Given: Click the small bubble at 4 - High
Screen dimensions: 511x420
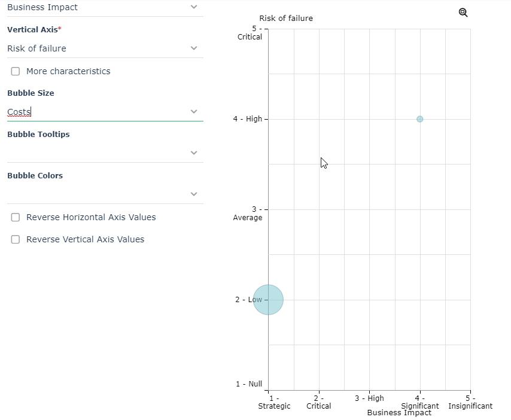Looking at the screenshot, I should tap(420, 119).
